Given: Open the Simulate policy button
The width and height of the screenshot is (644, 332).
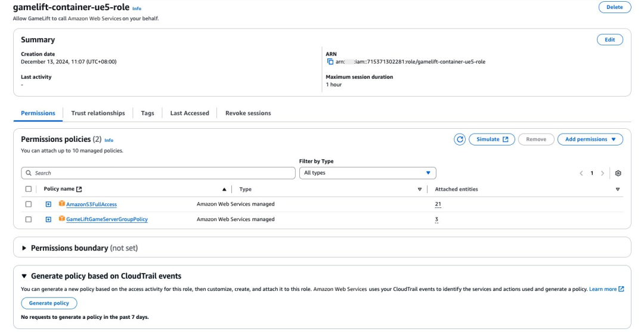Looking at the screenshot, I should click(x=492, y=139).
